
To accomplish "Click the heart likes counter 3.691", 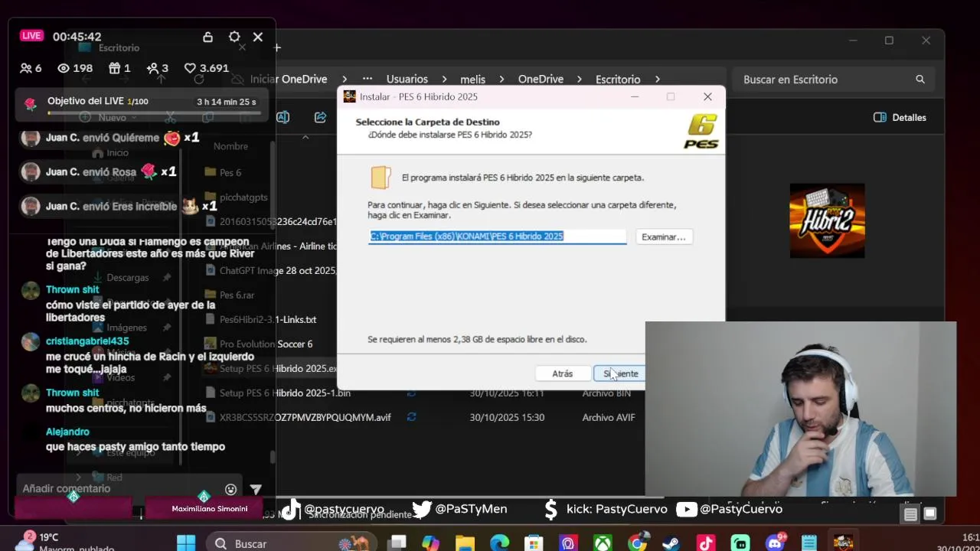I will click(207, 68).
